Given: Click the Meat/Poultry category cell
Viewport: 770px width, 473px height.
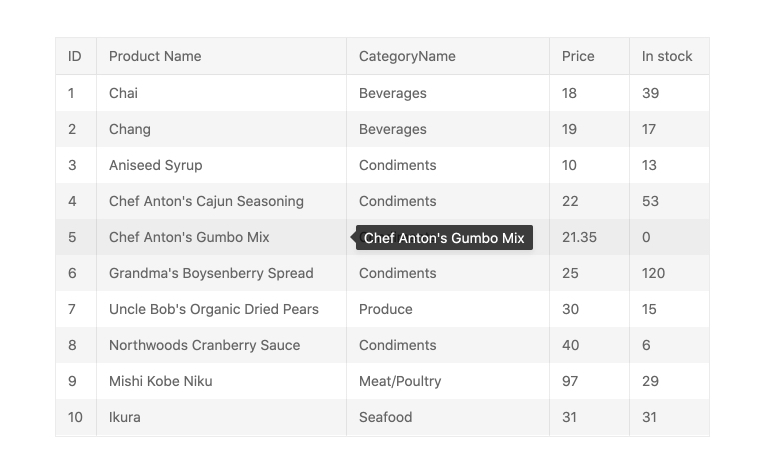Looking at the screenshot, I should [x=400, y=381].
